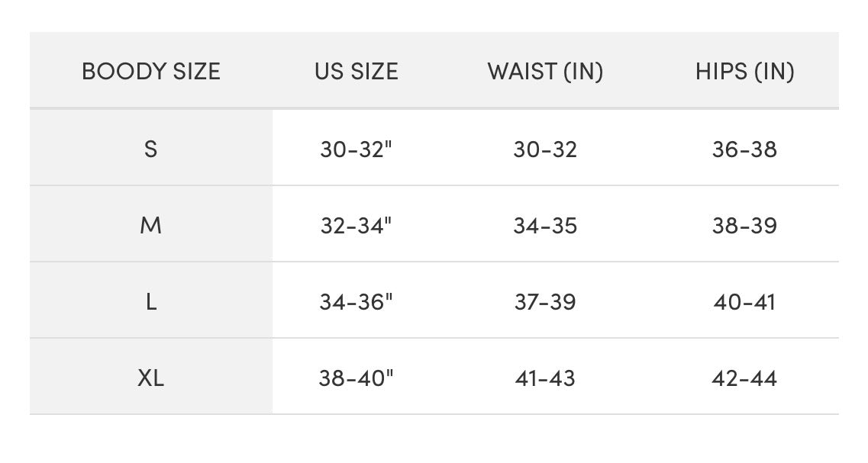Click the BOODY SIZE column header
Screen dimensions: 868x463
click(151, 72)
